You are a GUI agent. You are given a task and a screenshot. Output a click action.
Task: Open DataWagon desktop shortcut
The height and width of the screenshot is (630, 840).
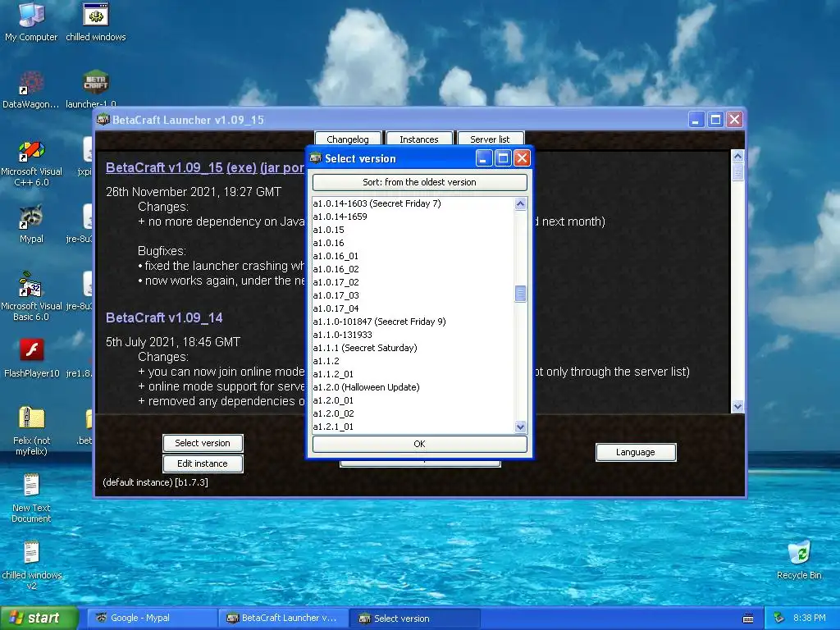[x=31, y=89]
